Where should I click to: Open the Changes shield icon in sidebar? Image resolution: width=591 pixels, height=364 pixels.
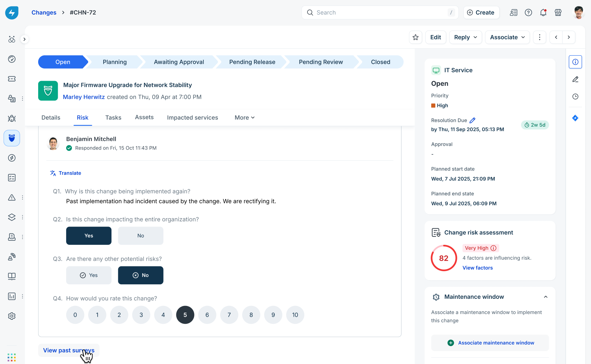pos(12,138)
